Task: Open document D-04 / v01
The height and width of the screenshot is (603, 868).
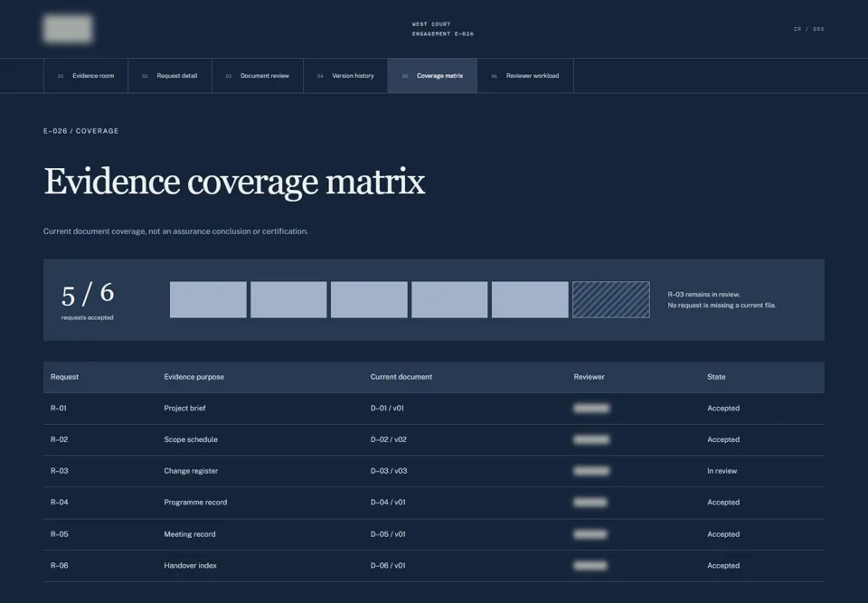Action: click(x=388, y=503)
